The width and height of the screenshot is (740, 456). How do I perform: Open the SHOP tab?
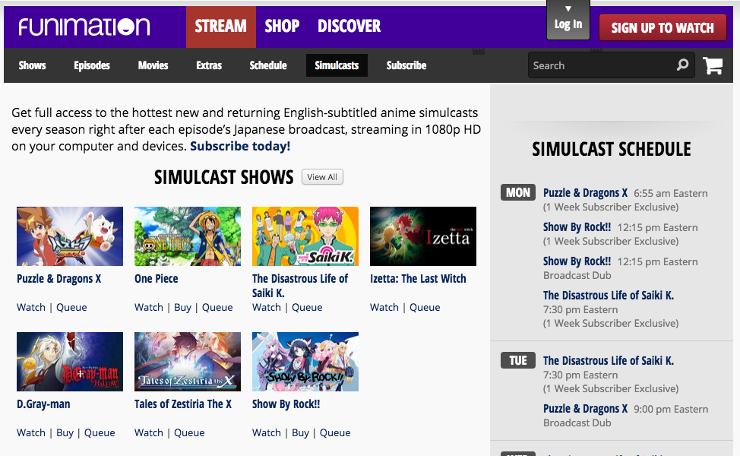[x=282, y=26]
